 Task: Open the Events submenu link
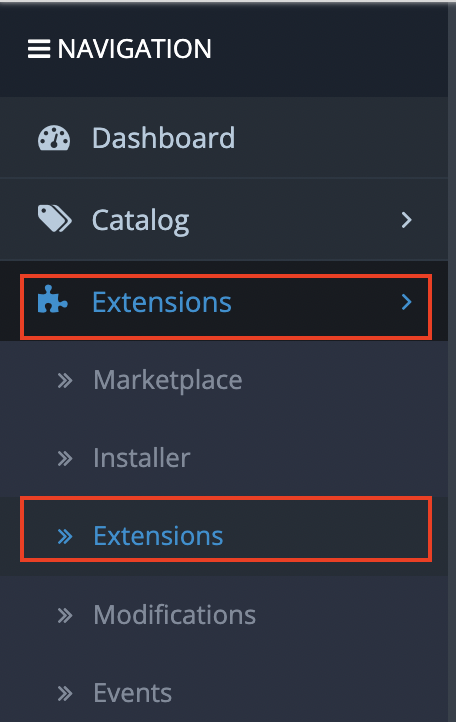(x=133, y=693)
